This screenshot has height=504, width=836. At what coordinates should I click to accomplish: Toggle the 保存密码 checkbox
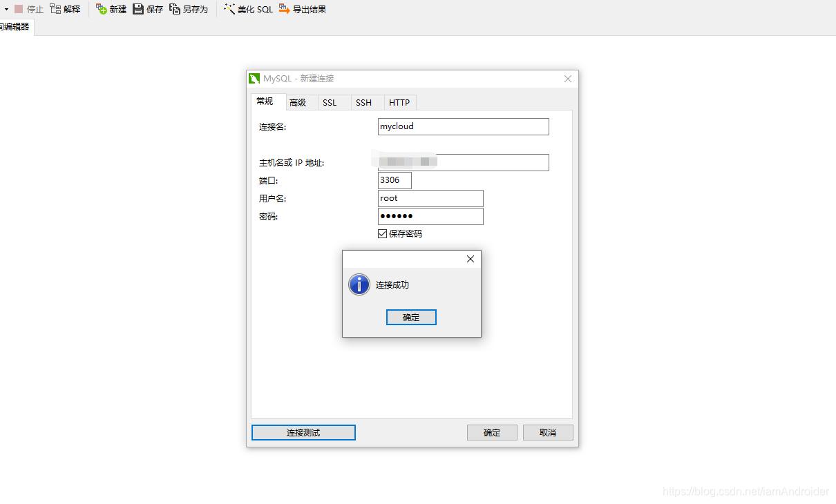[x=383, y=234]
